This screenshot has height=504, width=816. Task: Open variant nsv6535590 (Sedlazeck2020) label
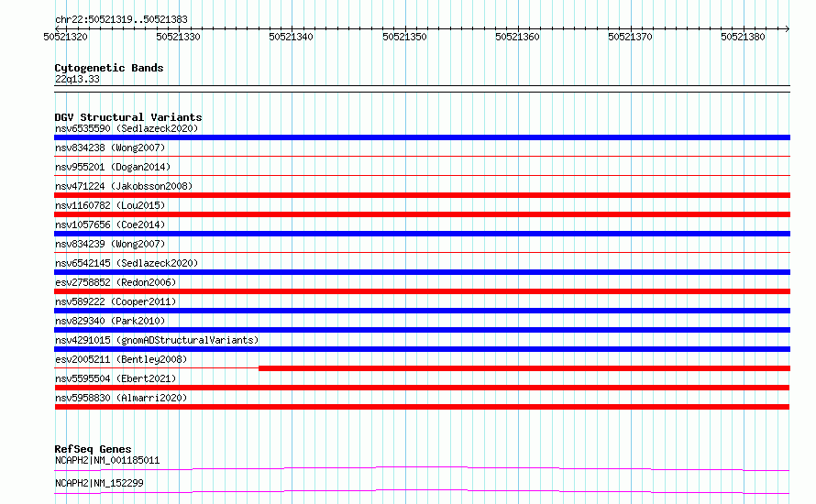click(x=127, y=128)
